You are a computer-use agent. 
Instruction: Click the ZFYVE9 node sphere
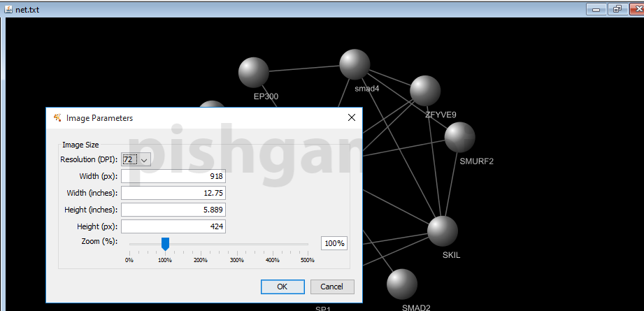(425, 91)
